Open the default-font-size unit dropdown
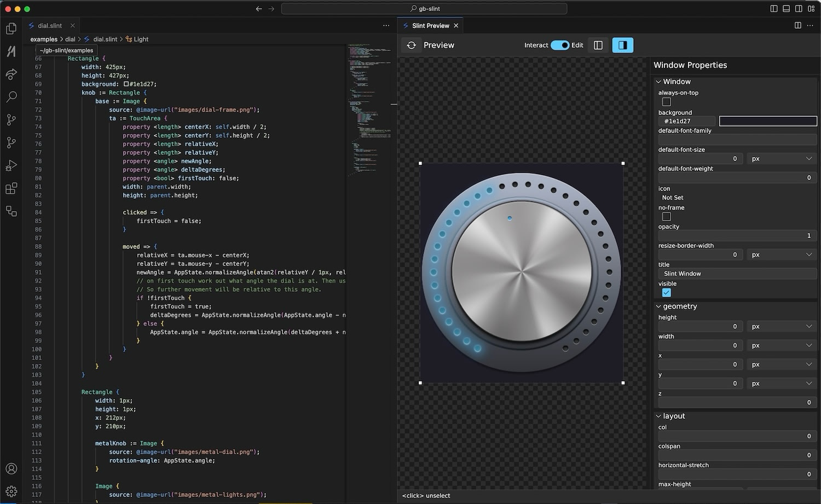The image size is (821, 504). (781, 159)
